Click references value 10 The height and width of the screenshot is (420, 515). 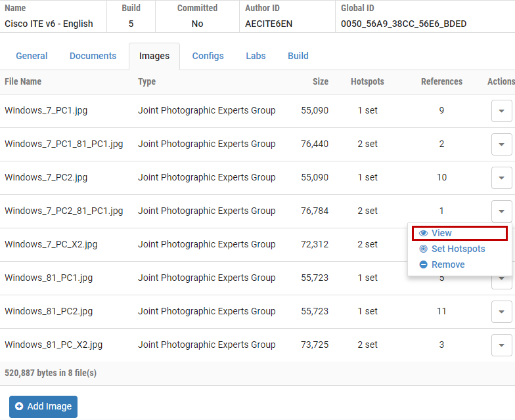tap(441, 177)
